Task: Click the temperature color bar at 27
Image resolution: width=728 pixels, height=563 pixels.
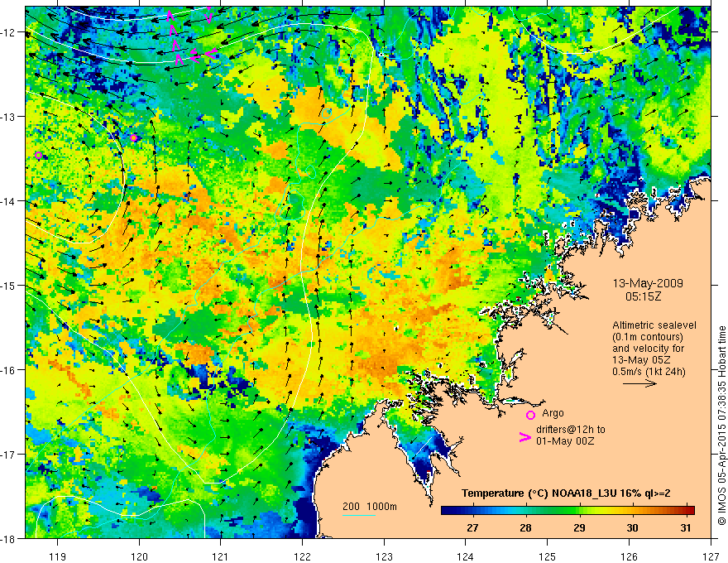Action: 472,511
